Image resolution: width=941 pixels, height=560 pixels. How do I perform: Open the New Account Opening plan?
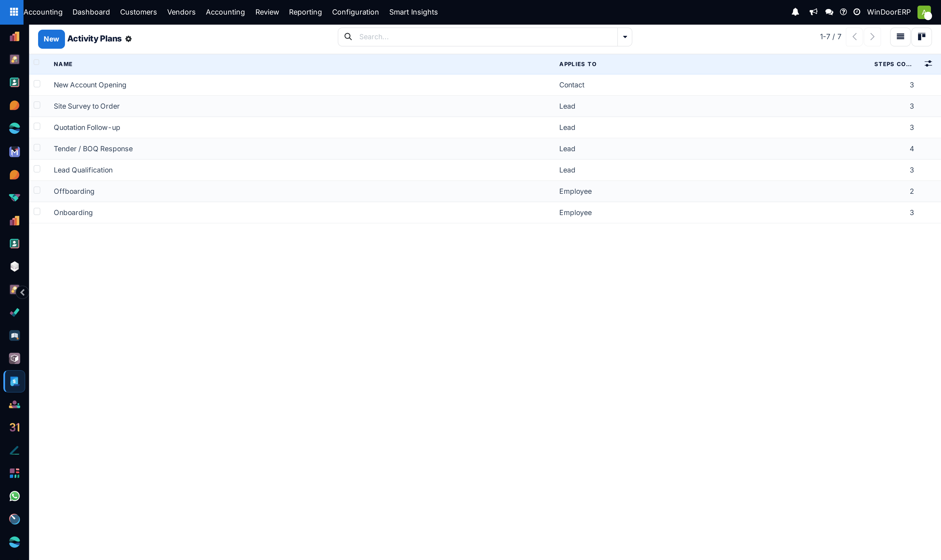point(90,85)
